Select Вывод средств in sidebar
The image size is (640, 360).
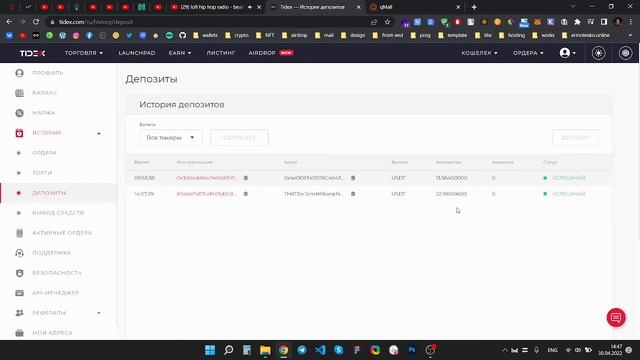pos(58,213)
